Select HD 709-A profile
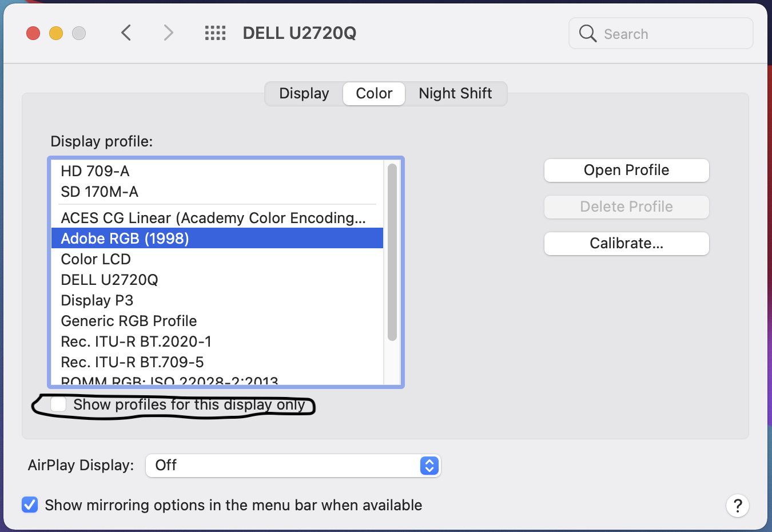This screenshot has width=772, height=532. [217, 171]
